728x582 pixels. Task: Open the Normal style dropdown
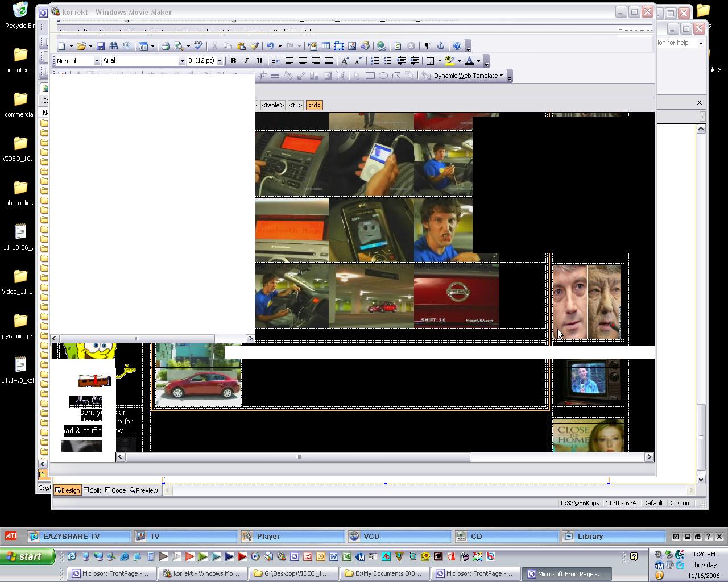pos(97,61)
